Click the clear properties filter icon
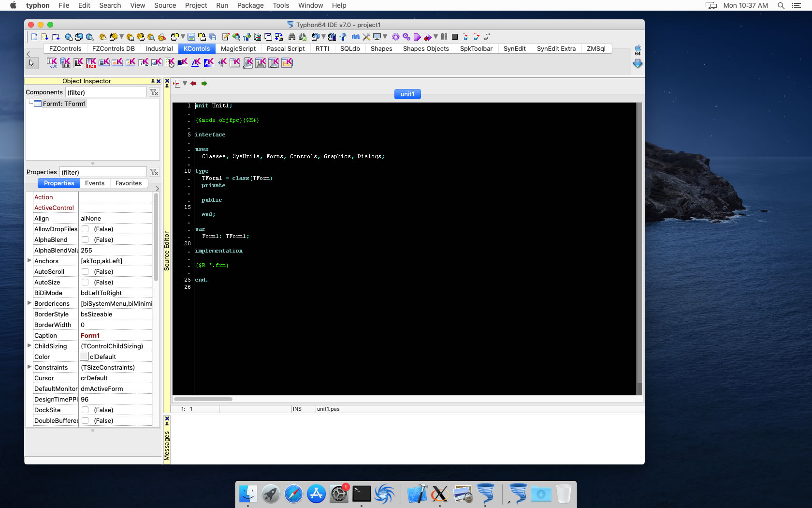The height and width of the screenshot is (508, 812). pyautogui.click(x=154, y=172)
